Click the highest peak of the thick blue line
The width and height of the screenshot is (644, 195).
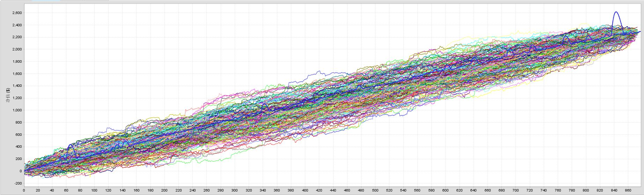616,12
